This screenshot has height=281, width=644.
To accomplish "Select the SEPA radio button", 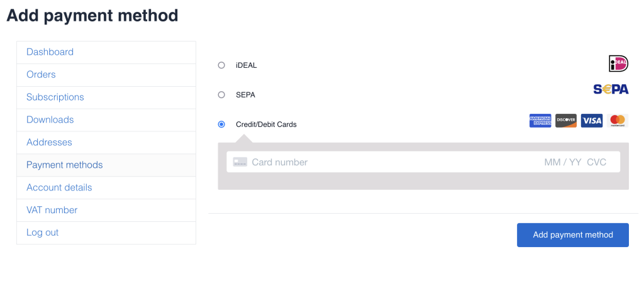I will 221,95.
